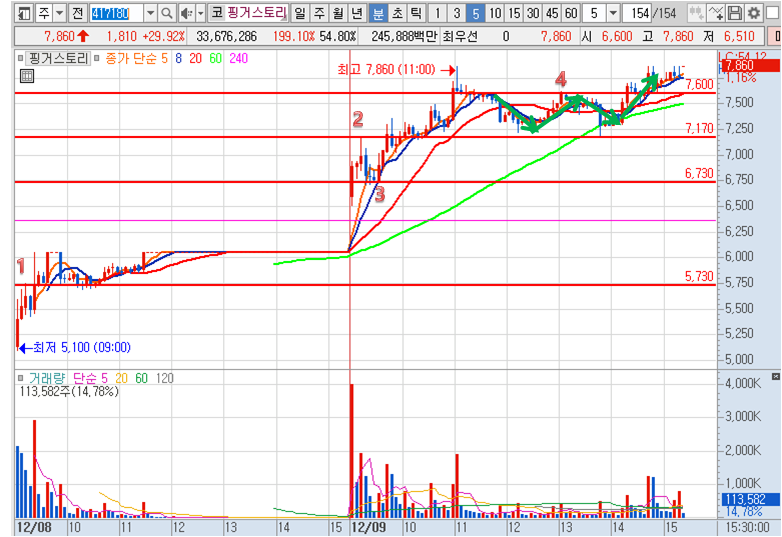Screen dimensions: 782x537
Task: Click the data grid table icon
Action: 27,76
